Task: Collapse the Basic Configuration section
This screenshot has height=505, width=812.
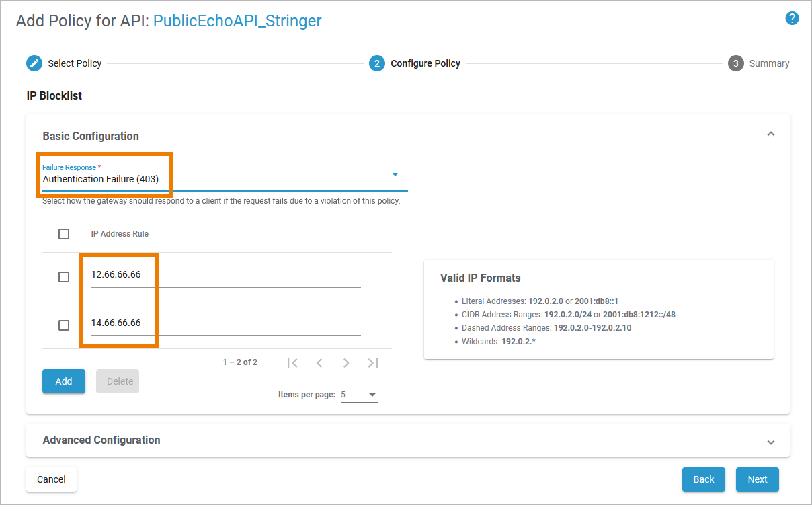Action: coord(771,134)
